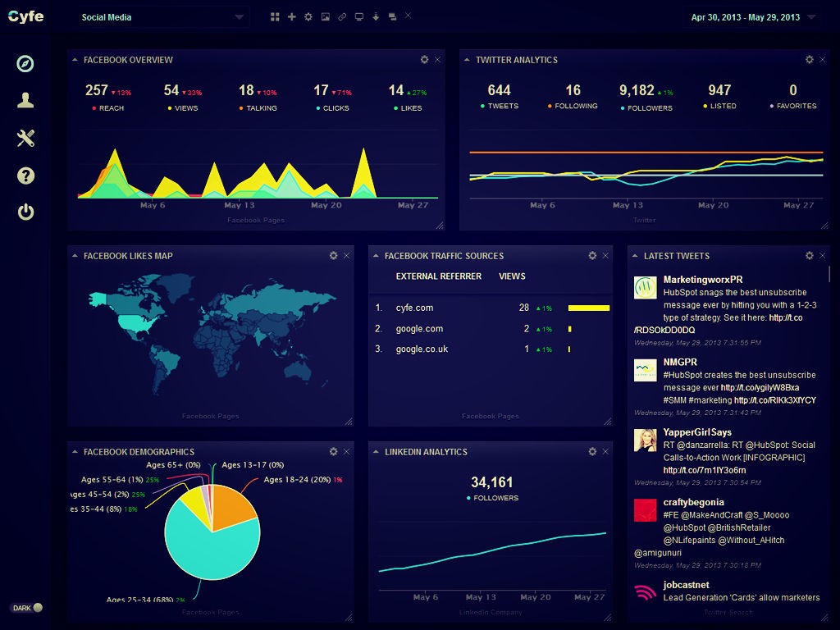Collapse the Facebook Traffic Sources widget
Image resolution: width=840 pixels, height=630 pixels.
(x=376, y=256)
